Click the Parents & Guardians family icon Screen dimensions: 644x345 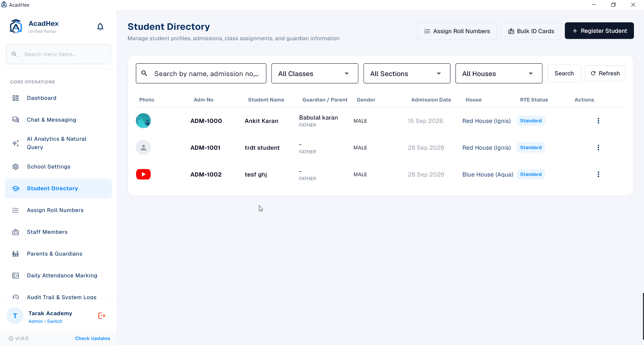[15, 254]
